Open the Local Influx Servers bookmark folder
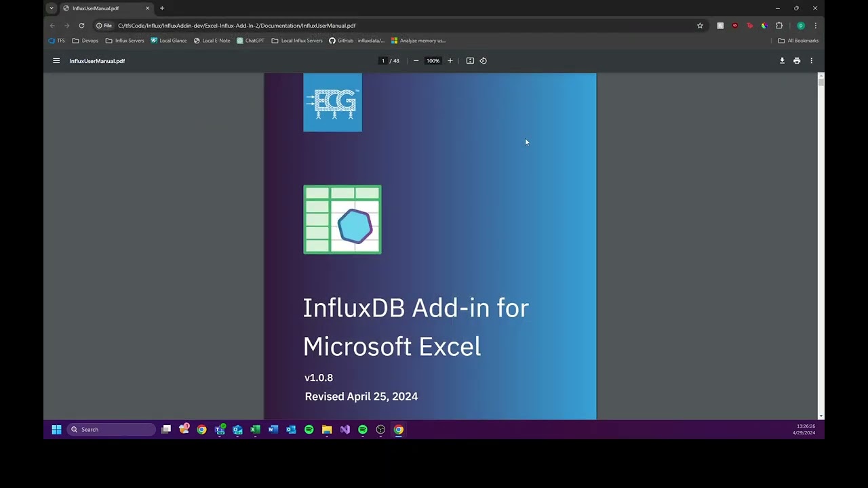The image size is (868, 488). pos(297,41)
